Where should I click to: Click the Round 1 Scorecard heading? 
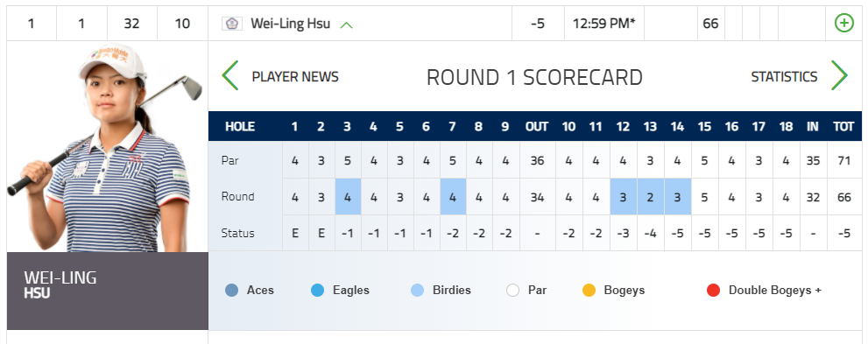click(x=534, y=77)
